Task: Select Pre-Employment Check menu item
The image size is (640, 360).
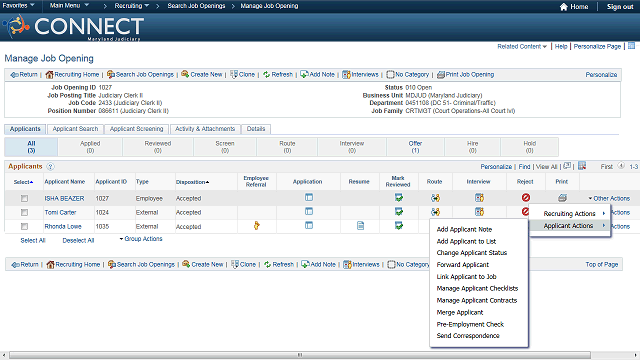Action: click(x=470, y=324)
